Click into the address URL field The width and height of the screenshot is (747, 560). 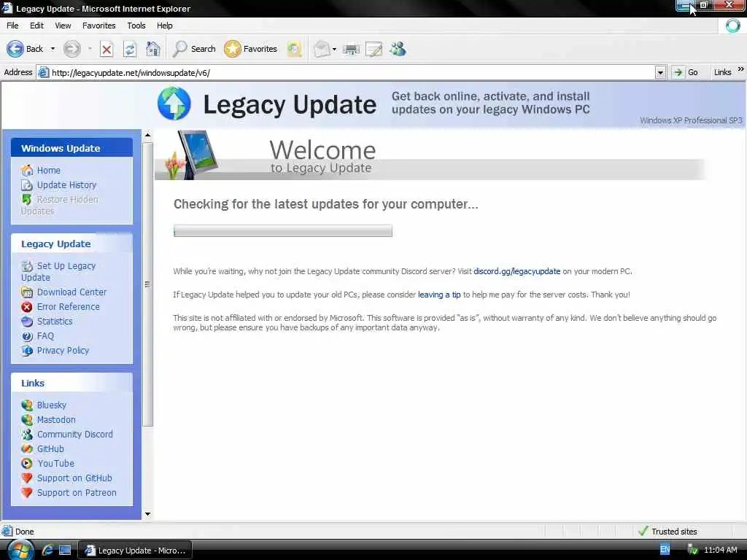coord(352,72)
